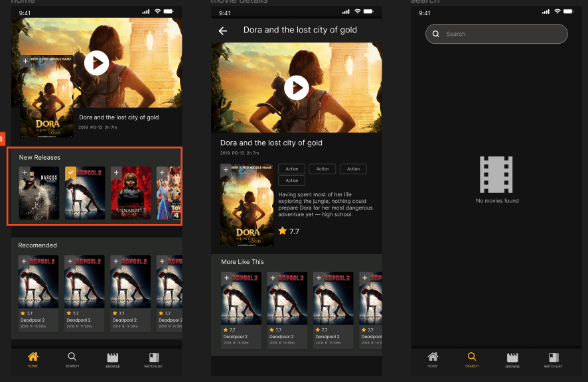
Task: Add Dora poster to watchlist on home banner
Action: (x=25, y=61)
